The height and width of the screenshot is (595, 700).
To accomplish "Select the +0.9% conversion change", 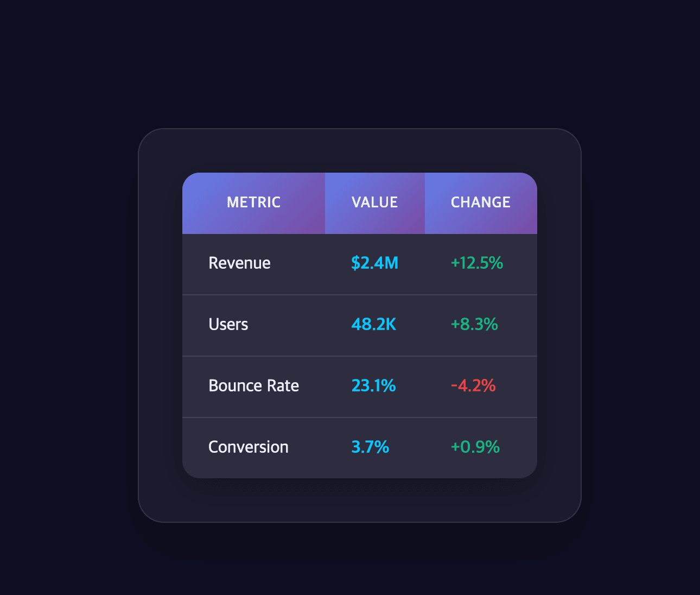I will pyautogui.click(x=475, y=447).
